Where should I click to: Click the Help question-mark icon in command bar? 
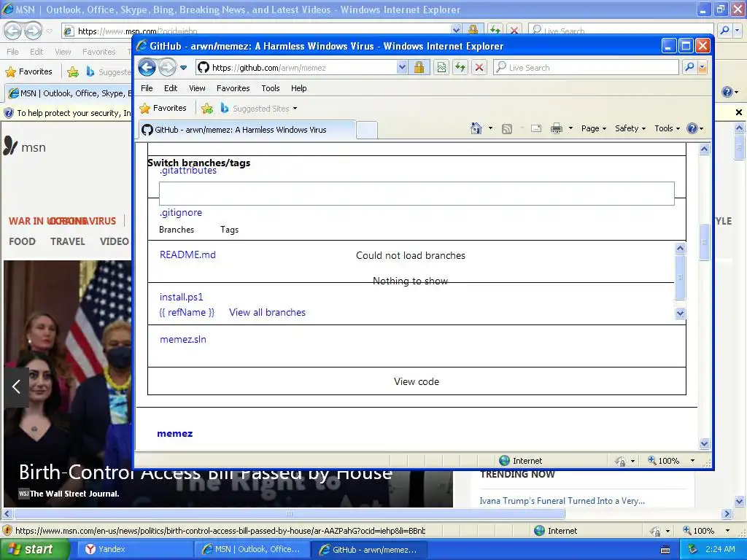(x=692, y=128)
